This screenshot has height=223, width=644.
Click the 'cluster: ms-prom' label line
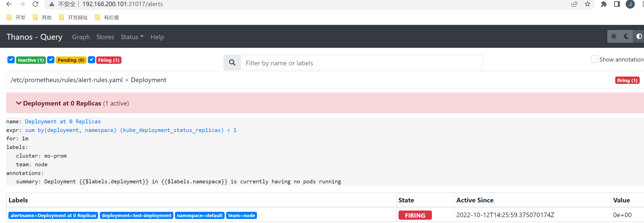(41, 156)
